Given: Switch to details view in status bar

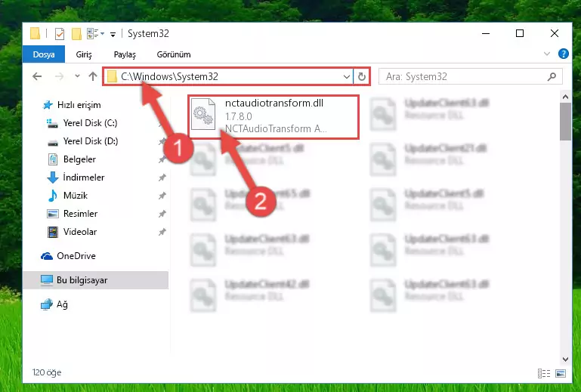Looking at the screenshot, I should (544, 373).
